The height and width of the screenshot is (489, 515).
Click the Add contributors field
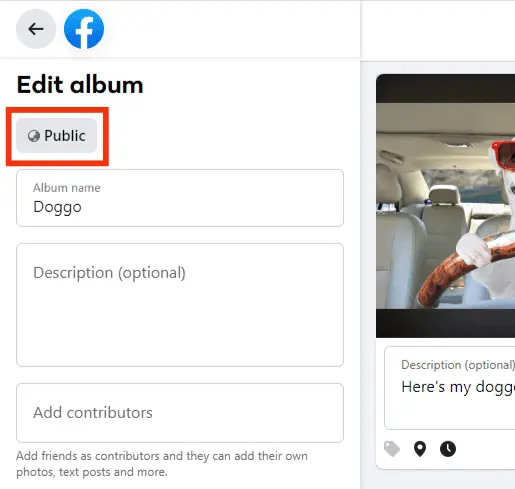(180, 413)
